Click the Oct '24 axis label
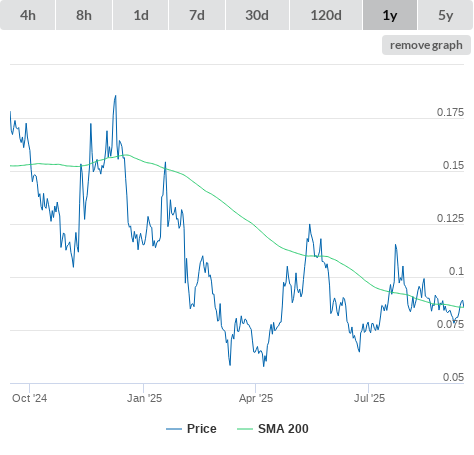 [x=29, y=398]
